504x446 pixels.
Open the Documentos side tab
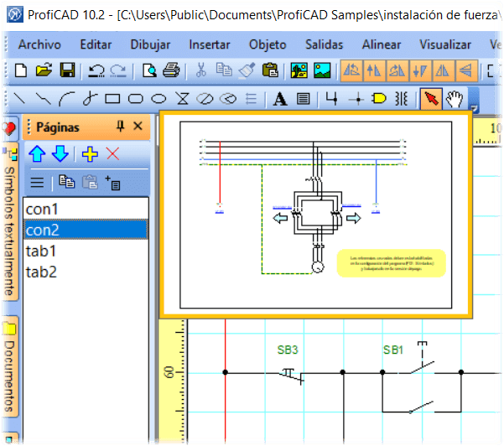click(x=10, y=366)
